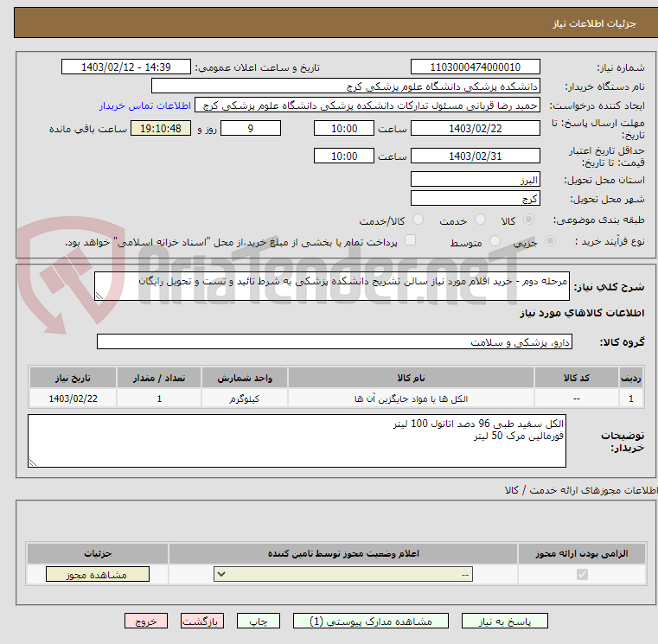The width and height of the screenshot is (658, 644).
Task: Click the گروه کالا field
Action: pyautogui.click(x=335, y=342)
